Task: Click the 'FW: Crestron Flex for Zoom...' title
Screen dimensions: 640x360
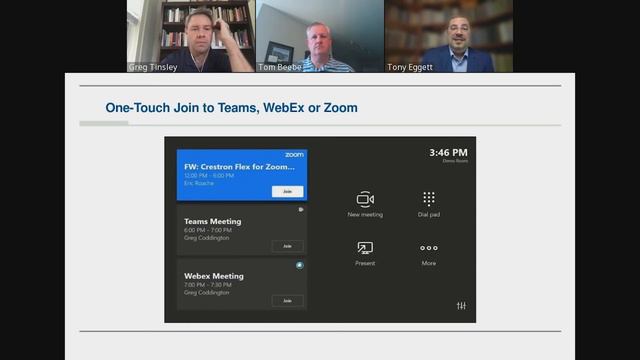Action: [239, 167]
